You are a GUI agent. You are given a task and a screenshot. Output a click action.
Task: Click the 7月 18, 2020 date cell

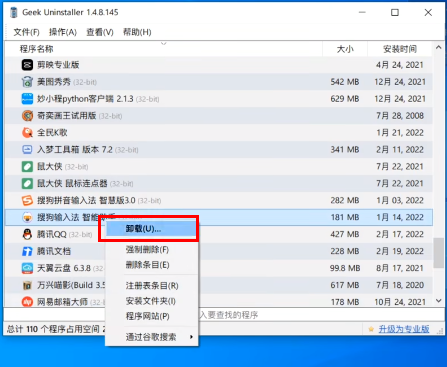coord(400,285)
